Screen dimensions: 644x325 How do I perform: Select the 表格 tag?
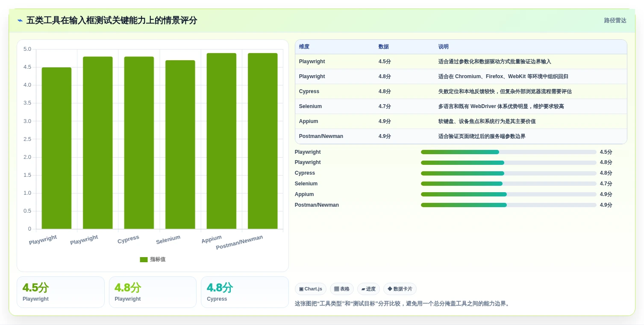(341, 289)
